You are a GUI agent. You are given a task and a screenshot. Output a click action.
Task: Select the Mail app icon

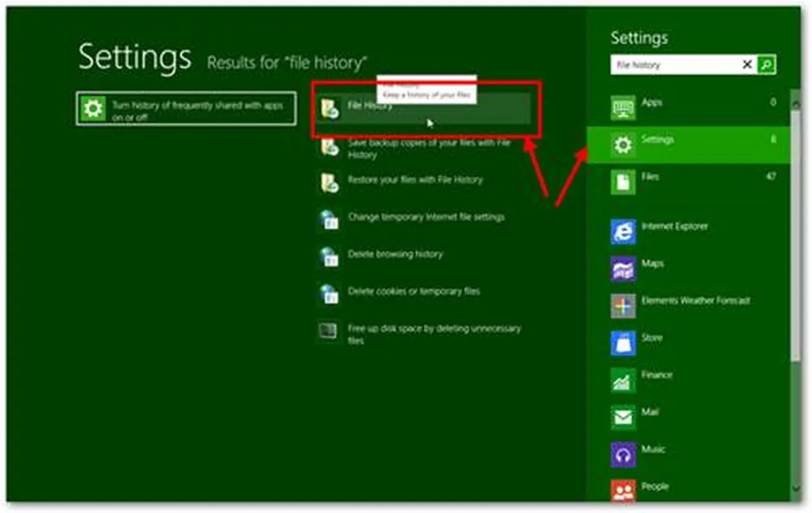[623, 417]
